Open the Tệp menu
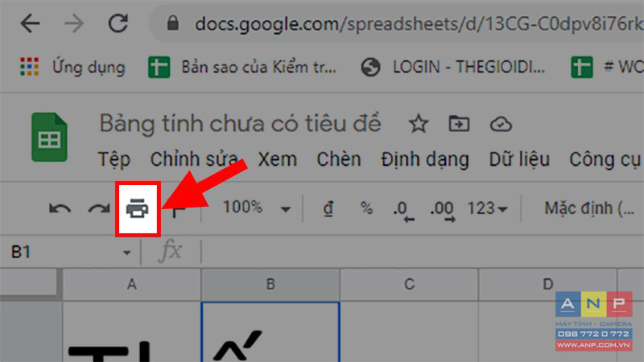 click(x=114, y=159)
